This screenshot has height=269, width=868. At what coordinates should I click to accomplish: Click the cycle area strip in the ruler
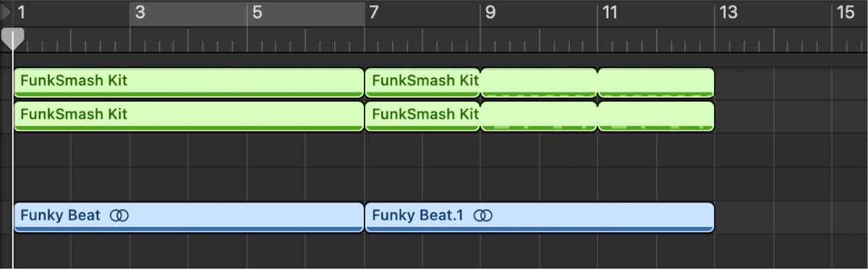247,14
